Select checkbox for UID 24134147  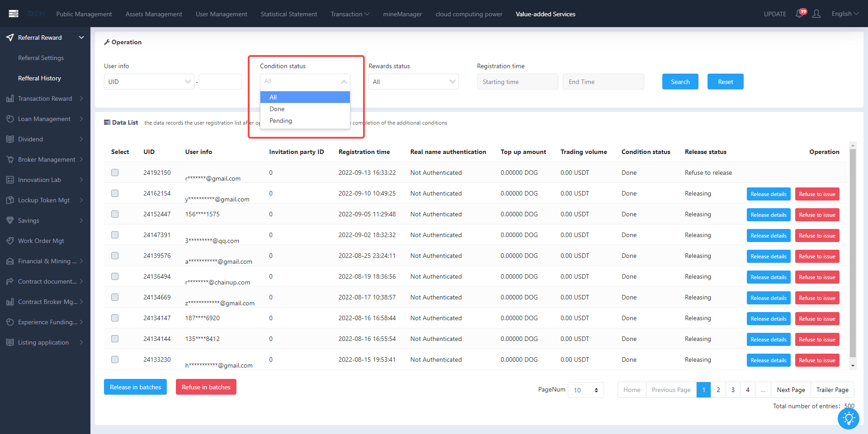[115, 318]
